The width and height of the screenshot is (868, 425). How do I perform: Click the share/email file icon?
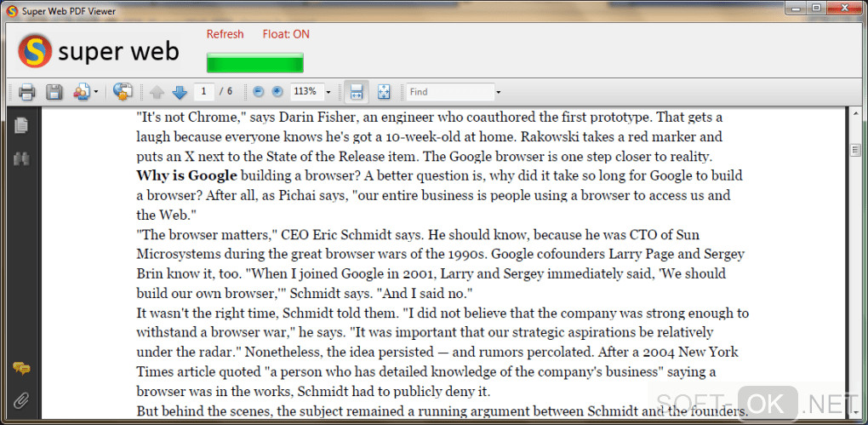(x=82, y=91)
